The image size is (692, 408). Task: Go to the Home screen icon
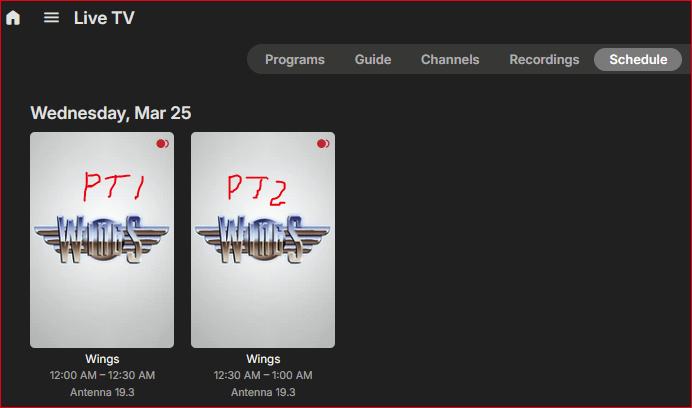[13, 18]
